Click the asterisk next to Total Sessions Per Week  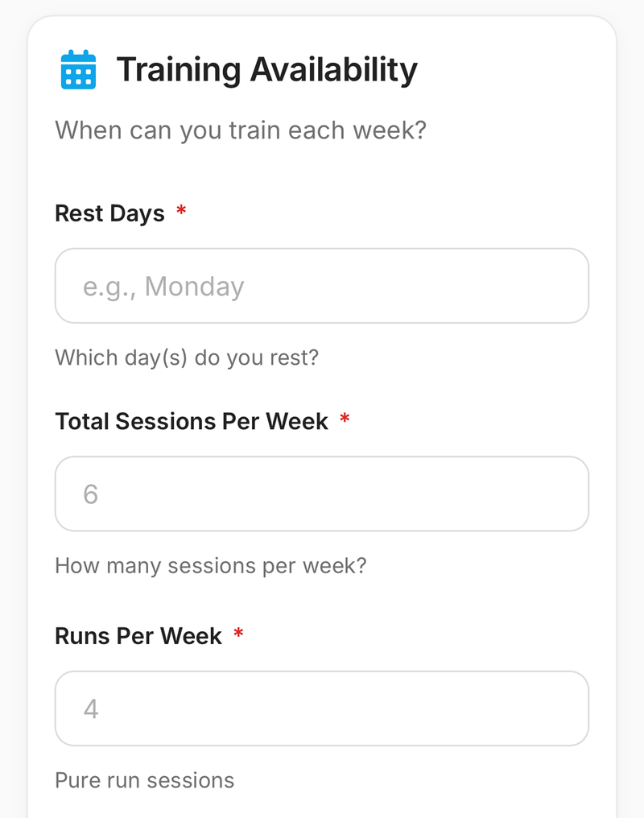(345, 417)
